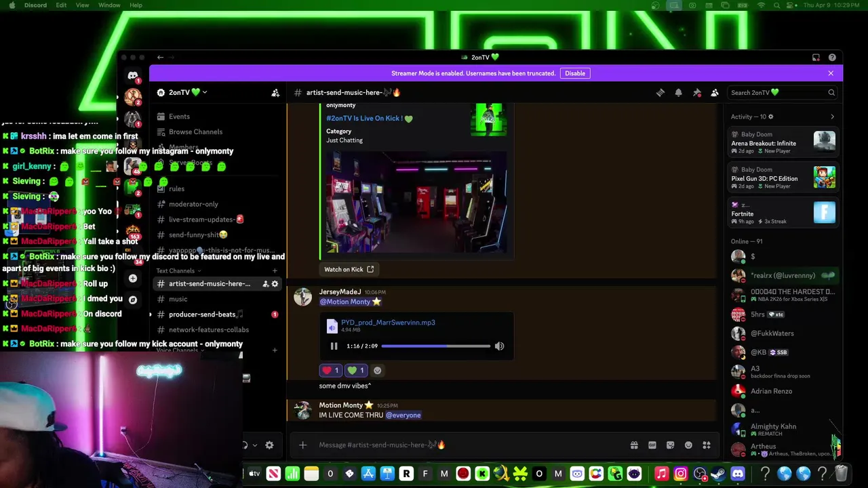This screenshot has width=868, height=488.
Task: Open Discord direct messages home icon
Action: tap(133, 76)
